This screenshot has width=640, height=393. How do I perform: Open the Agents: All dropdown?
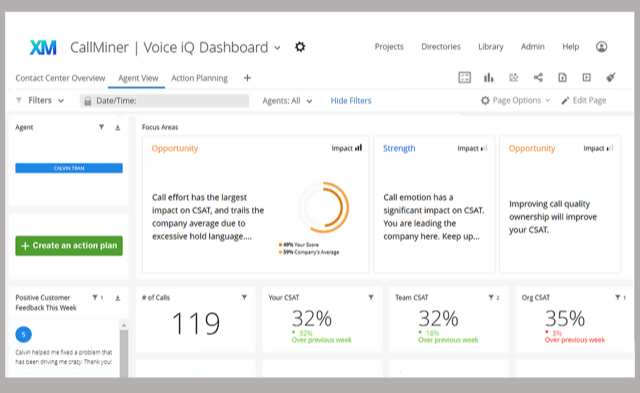[x=287, y=101]
